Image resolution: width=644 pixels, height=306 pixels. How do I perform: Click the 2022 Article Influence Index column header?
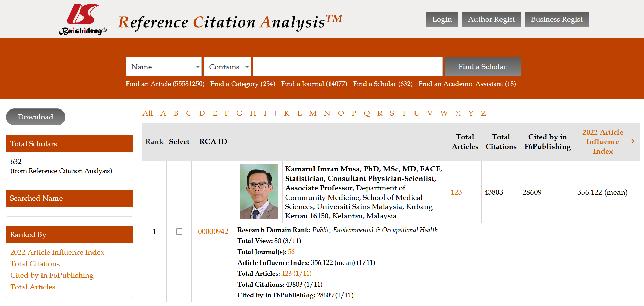pyautogui.click(x=603, y=142)
